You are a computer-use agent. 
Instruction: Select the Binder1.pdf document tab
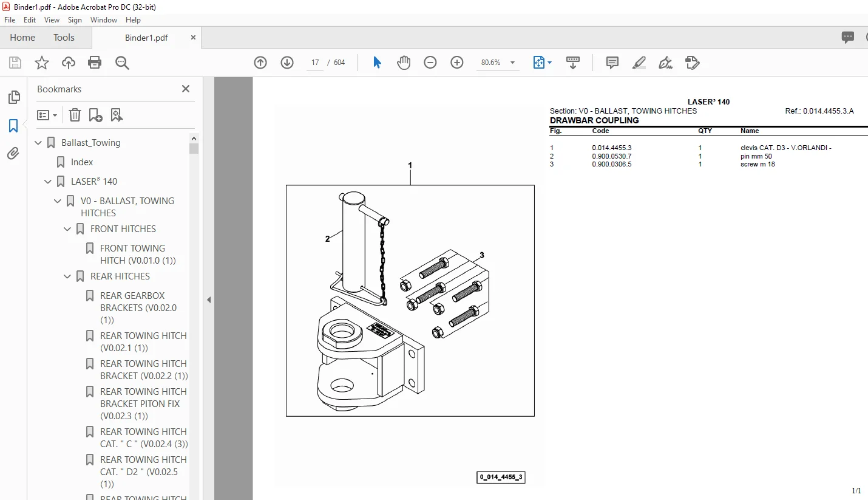coord(146,38)
